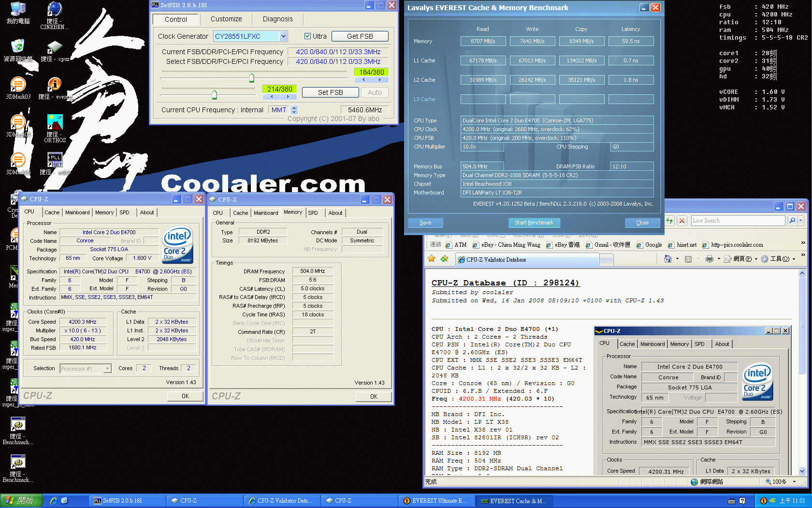This screenshot has height=508, width=812.
Task: Switch to the Customize tab in SetFSB
Action: (x=226, y=19)
